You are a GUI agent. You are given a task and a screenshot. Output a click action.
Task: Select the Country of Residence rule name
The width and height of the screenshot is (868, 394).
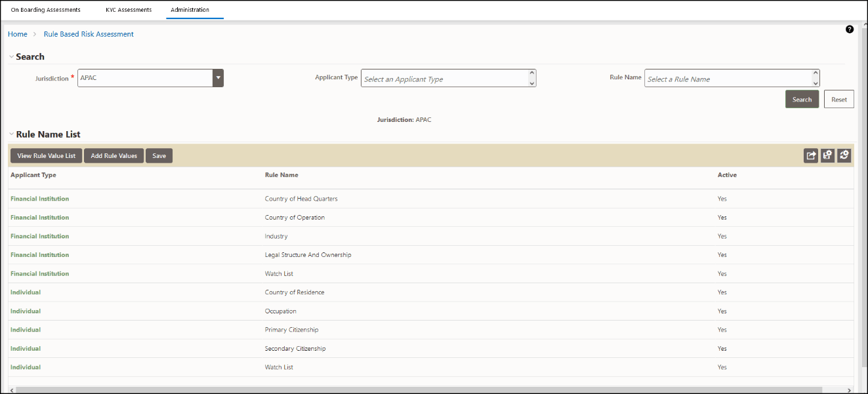coord(295,292)
